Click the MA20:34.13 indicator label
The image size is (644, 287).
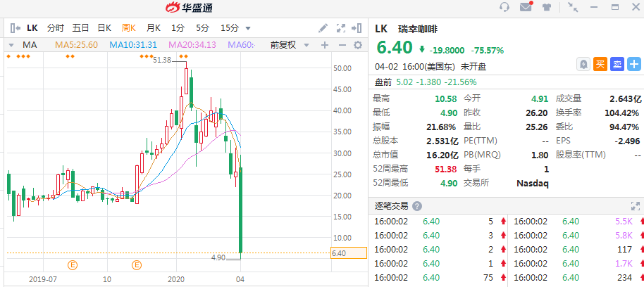coord(192,45)
